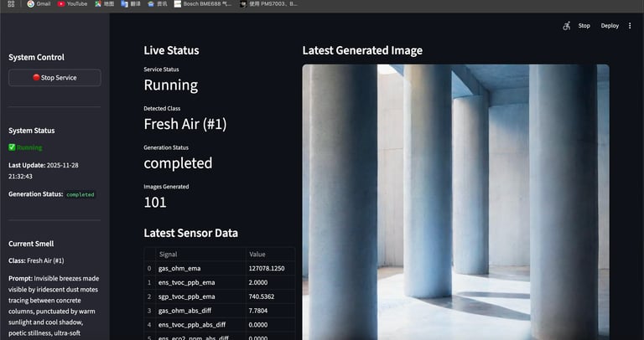This screenshot has height=340, width=644.
Task: Click the Latest Generated Image heading
Action: pyautogui.click(x=362, y=50)
